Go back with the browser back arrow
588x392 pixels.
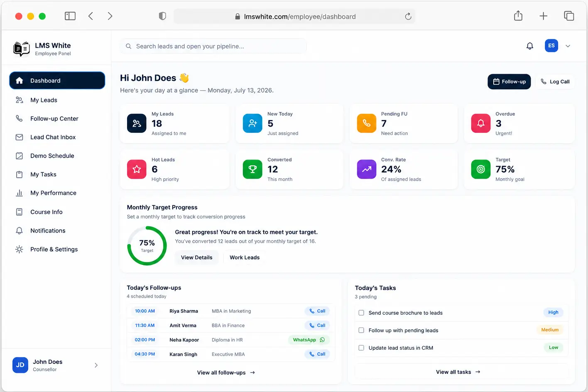pos(91,16)
